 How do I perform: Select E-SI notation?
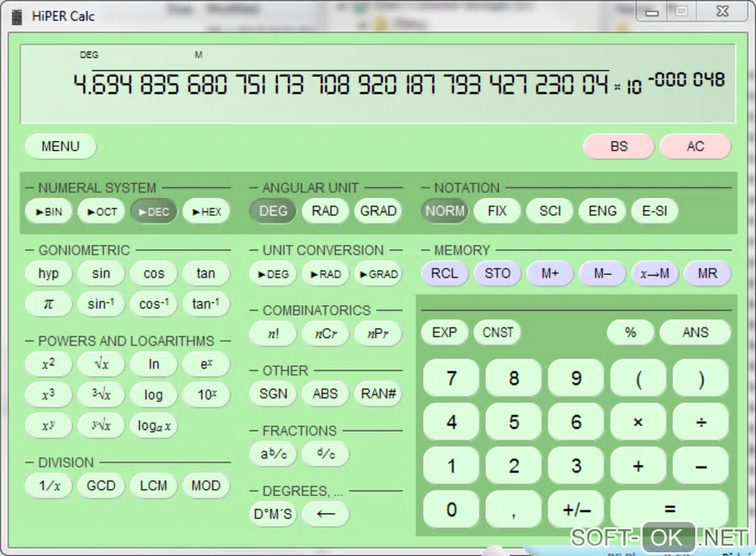654,211
